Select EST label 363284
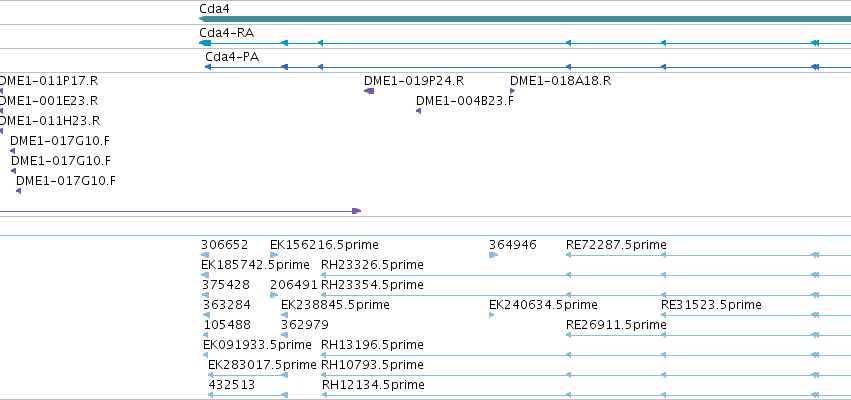 tap(227, 305)
